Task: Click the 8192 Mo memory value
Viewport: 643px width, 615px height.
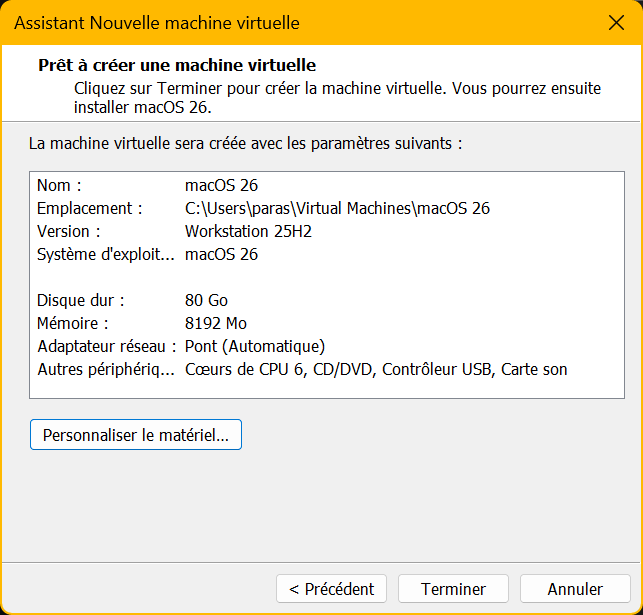Action: point(216,323)
